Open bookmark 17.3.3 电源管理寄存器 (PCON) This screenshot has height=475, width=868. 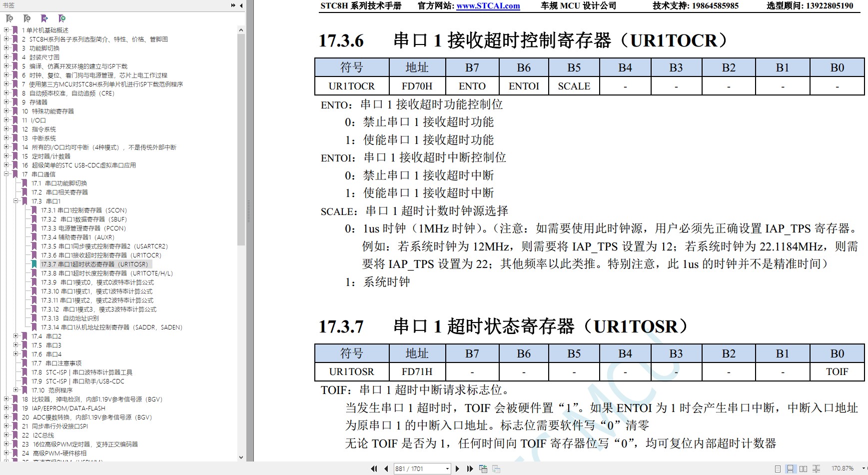point(83,228)
